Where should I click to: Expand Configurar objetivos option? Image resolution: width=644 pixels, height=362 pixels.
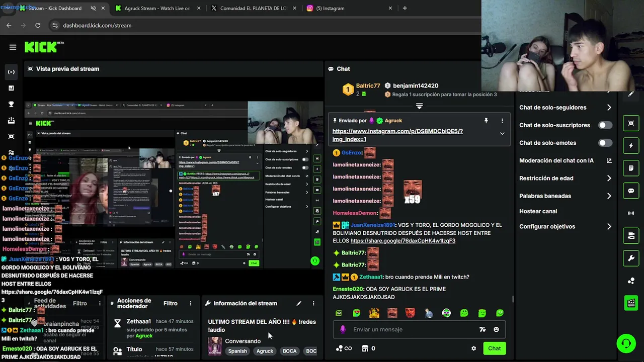point(566,227)
